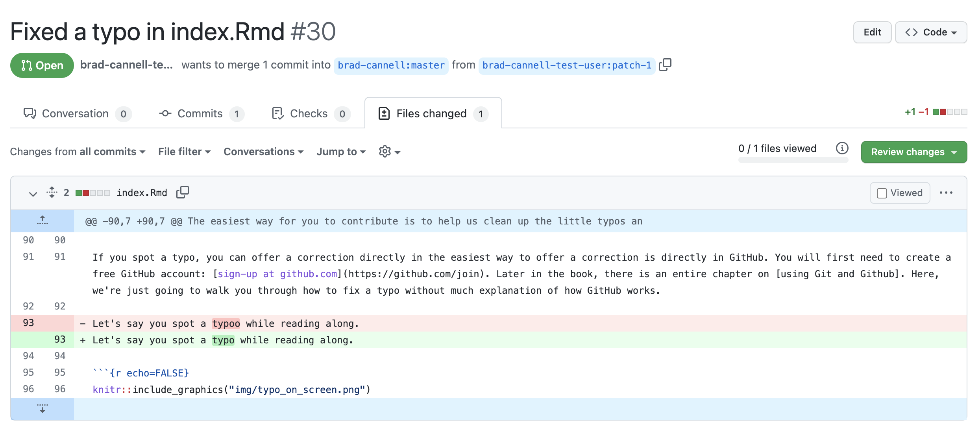Click the files viewed info icon
Image resolution: width=980 pixels, height=430 pixels.
point(842,148)
